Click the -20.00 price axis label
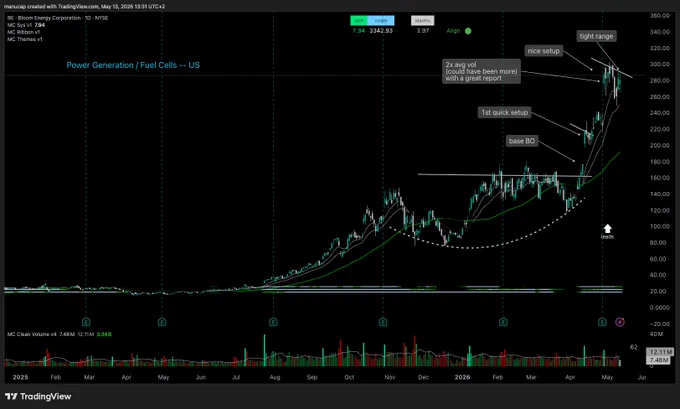This screenshot has width=680, height=409. (x=660, y=324)
